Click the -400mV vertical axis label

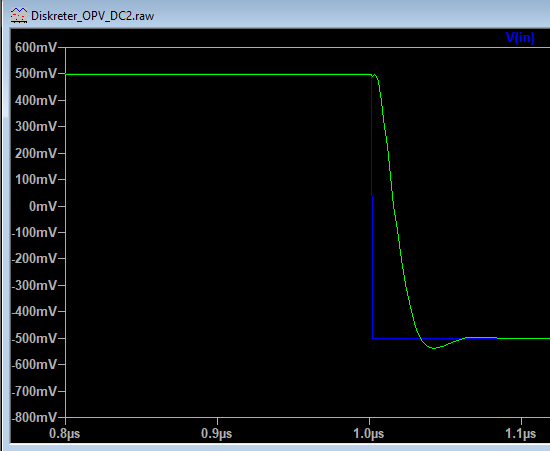(x=34, y=311)
